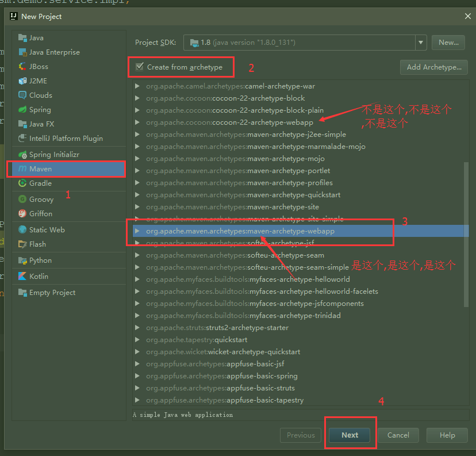This screenshot has height=456, width=476.
Task: Click the Spring leaf icon
Action: (x=22, y=110)
